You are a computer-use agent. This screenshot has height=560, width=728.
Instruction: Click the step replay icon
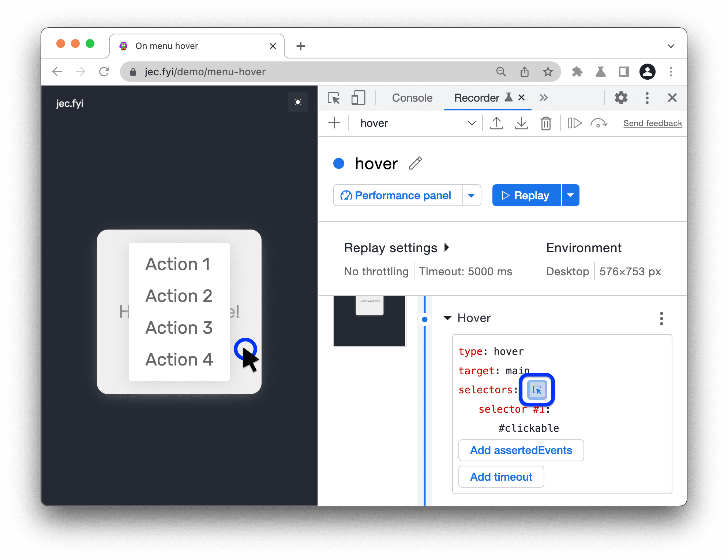(x=574, y=123)
